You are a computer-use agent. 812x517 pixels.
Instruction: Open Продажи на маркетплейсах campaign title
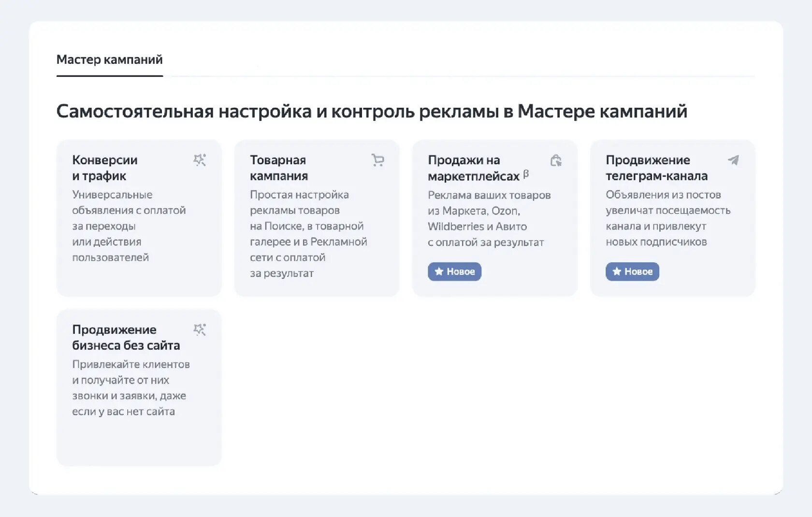(474, 168)
